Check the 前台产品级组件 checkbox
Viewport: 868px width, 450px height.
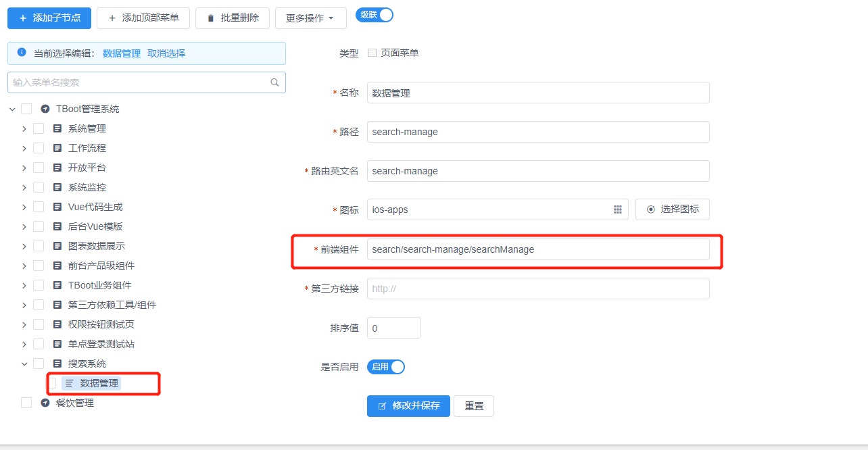(x=39, y=266)
